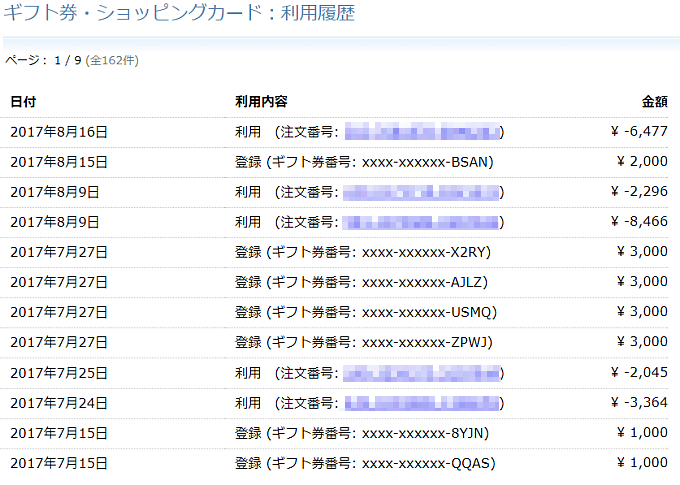Viewport: 680px width, 485px height.
Task: Click gift code entry ending X2RY
Action: pos(363,252)
